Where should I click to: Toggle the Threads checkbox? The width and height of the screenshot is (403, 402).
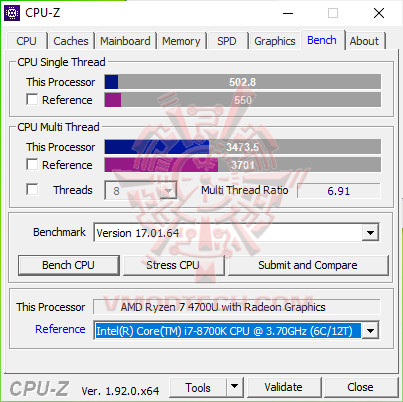pyautogui.click(x=32, y=189)
